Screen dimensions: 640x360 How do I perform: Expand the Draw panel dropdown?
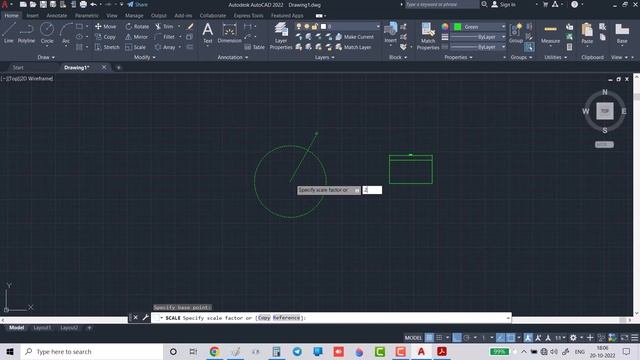[x=46, y=57]
